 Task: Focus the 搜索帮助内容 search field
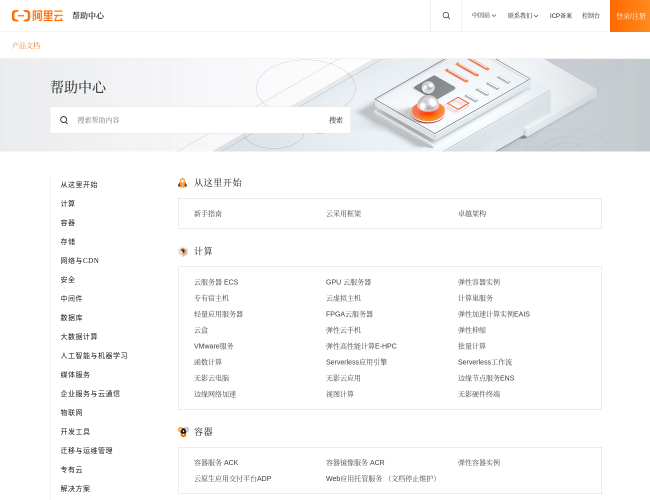[x=199, y=120]
